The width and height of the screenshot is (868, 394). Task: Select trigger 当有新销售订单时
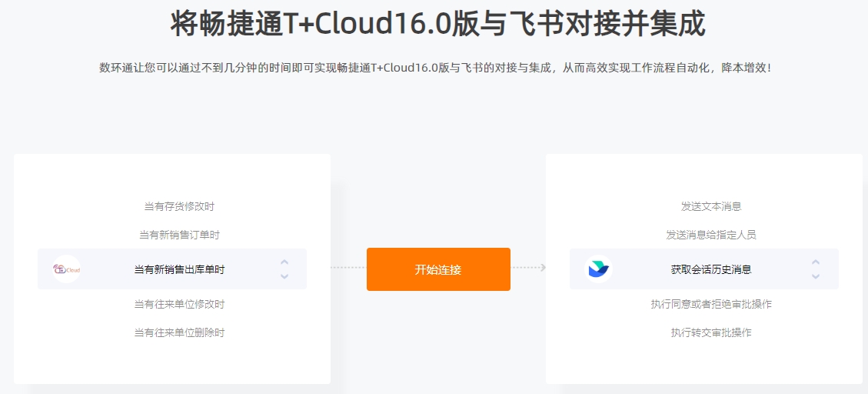[x=179, y=235]
